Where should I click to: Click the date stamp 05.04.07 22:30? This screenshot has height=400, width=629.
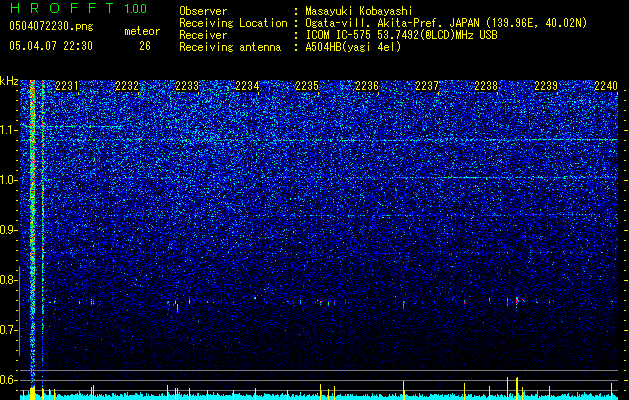(x=51, y=46)
